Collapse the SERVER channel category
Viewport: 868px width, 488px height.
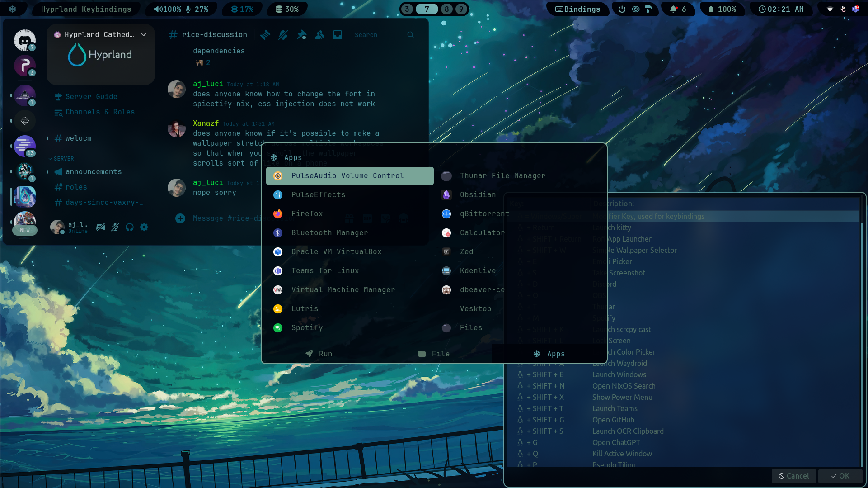tap(61, 159)
